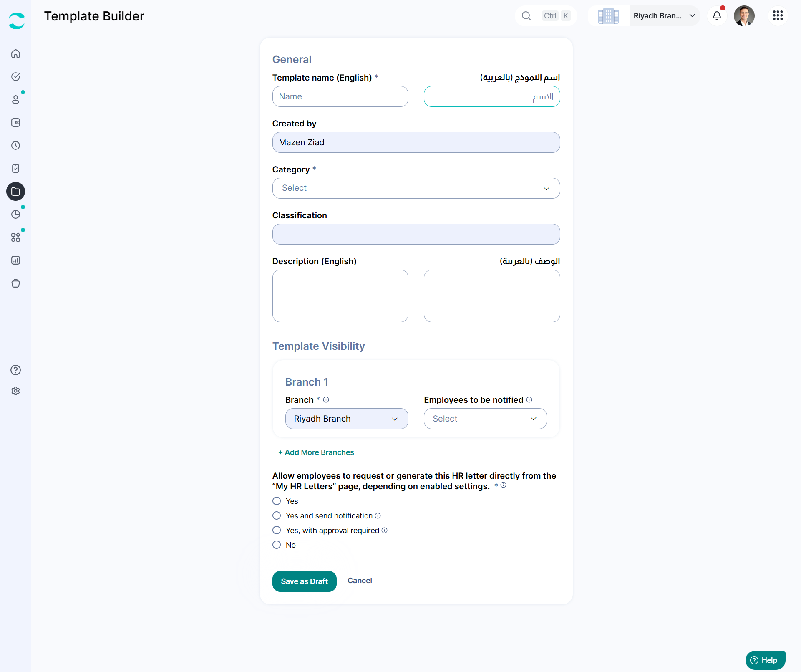801x672 pixels.
Task: Open the folder icon in sidebar
Action: pyautogui.click(x=15, y=192)
